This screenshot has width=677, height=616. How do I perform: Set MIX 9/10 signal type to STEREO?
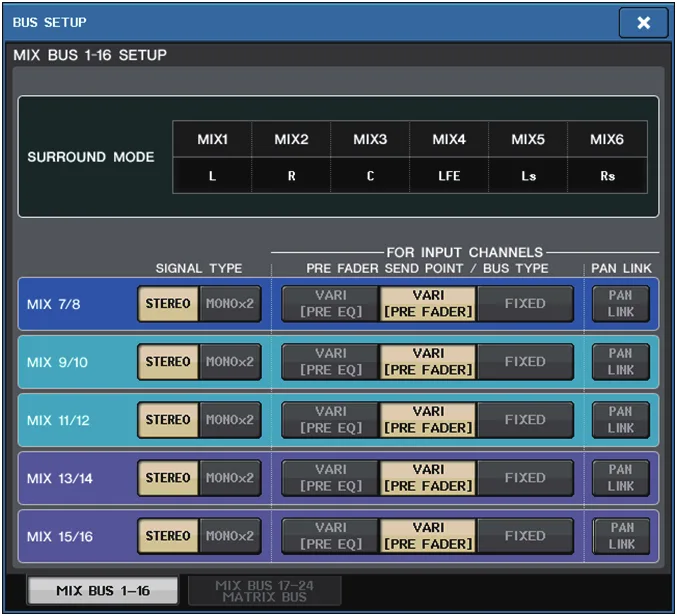[168, 362]
